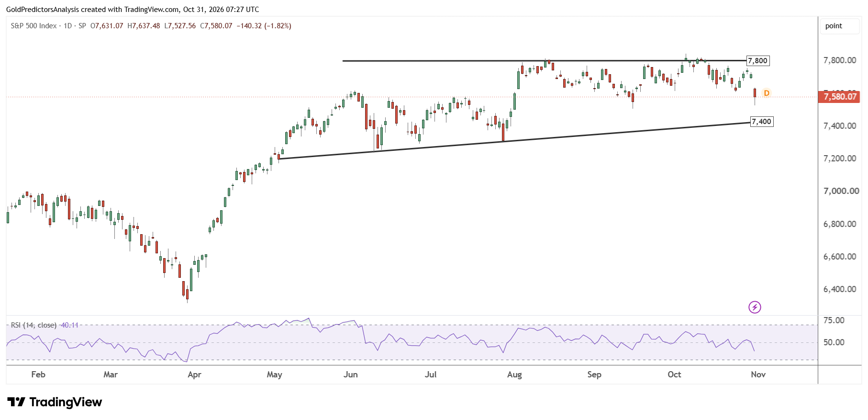Click the Jul label on the time axis
The width and height of the screenshot is (868, 420).
tap(431, 375)
